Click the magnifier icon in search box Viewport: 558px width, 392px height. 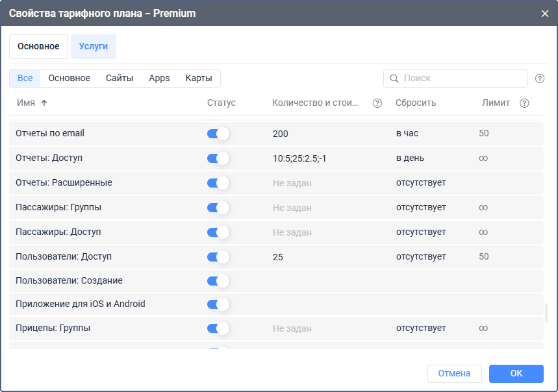coord(394,79)
